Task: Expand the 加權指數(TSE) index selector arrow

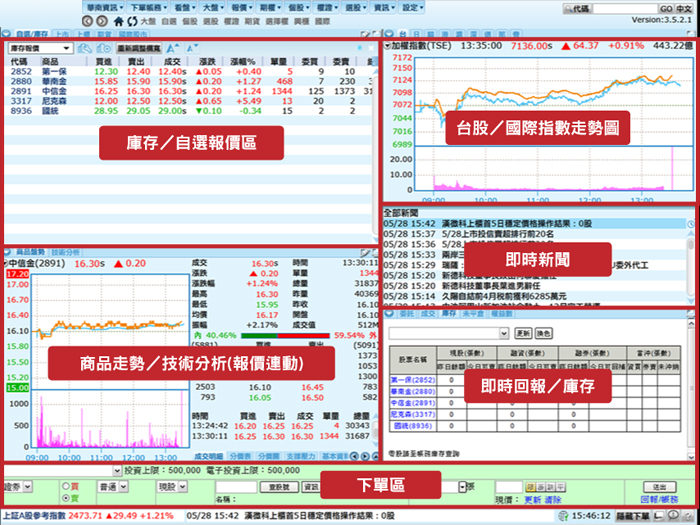Action: pyautogui.click(x=387, y=46)
